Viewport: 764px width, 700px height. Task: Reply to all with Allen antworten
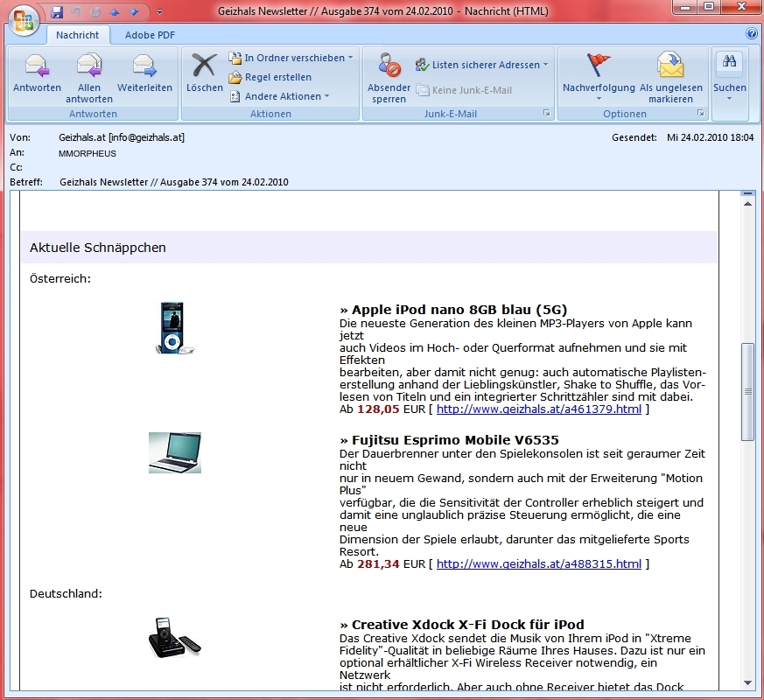pyautogui.click(x=89, y=78)
